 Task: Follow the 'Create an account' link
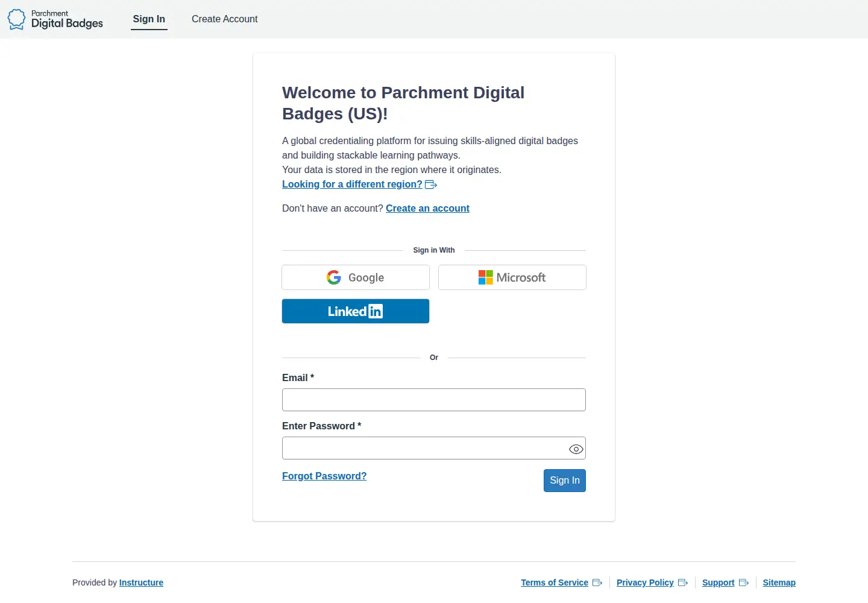pyautogui.click(x=427, y=209)
